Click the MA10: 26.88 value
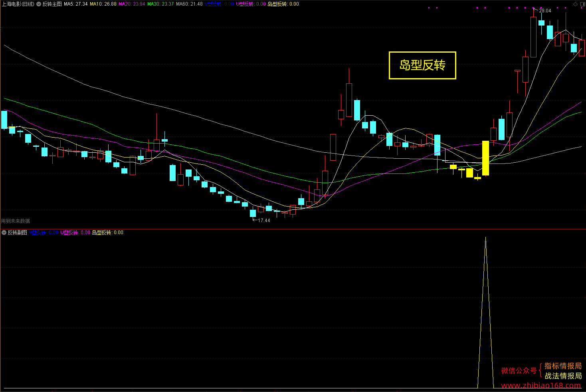The width and height of the screenshot is (586, 392). tap(103, 4)
